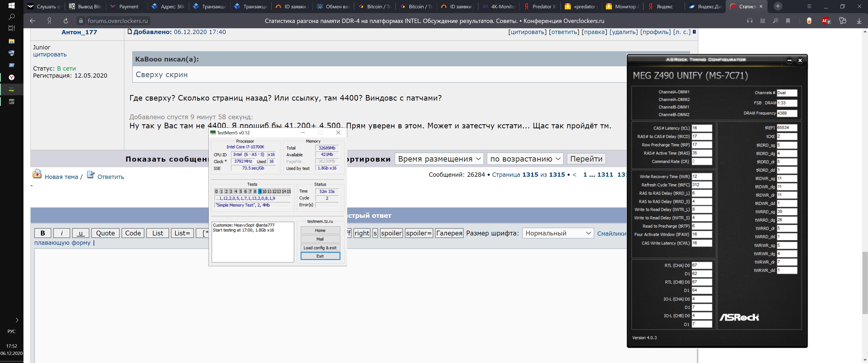
Task: Open reader mode icon in address bar
Action: (763, 21)
